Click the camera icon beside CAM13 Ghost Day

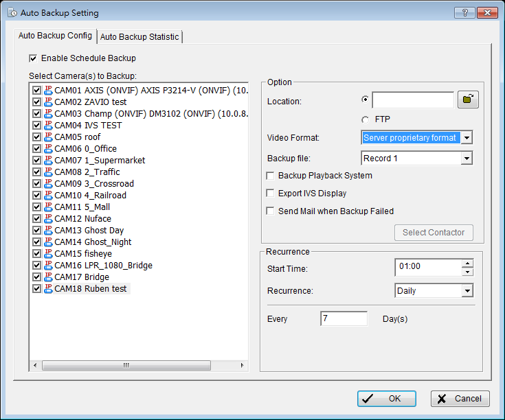click(48, 231)
